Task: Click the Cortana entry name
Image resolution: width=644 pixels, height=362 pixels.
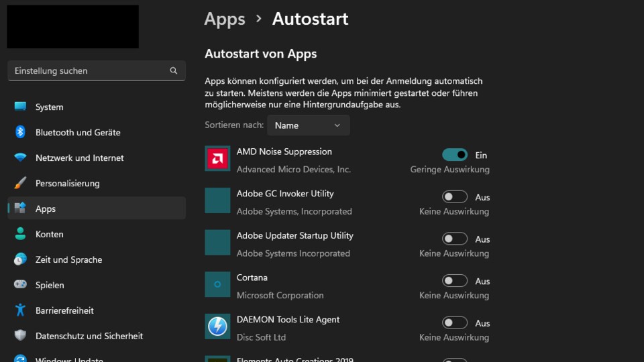Action: pyautogui.click(x=252, y=278)
